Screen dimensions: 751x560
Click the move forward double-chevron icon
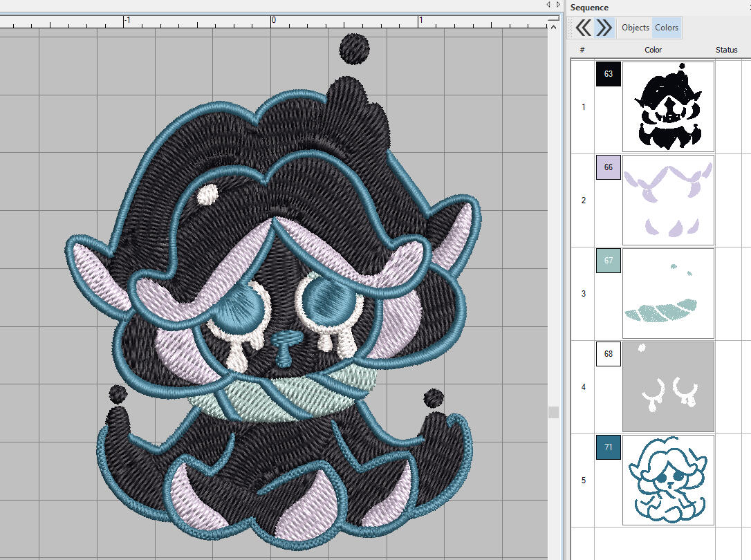[604, 28]
